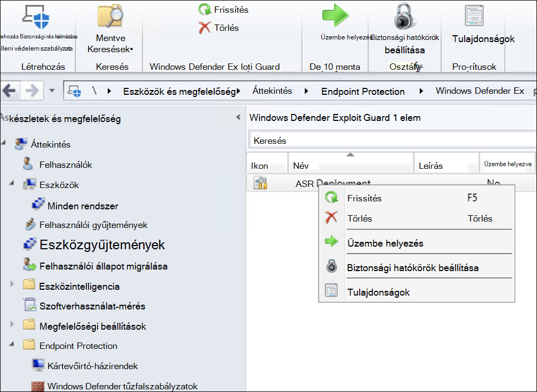Screen dimensions: 537x392
Task: Click the Eszközök computer icon
Action: (x=29, y=184)
